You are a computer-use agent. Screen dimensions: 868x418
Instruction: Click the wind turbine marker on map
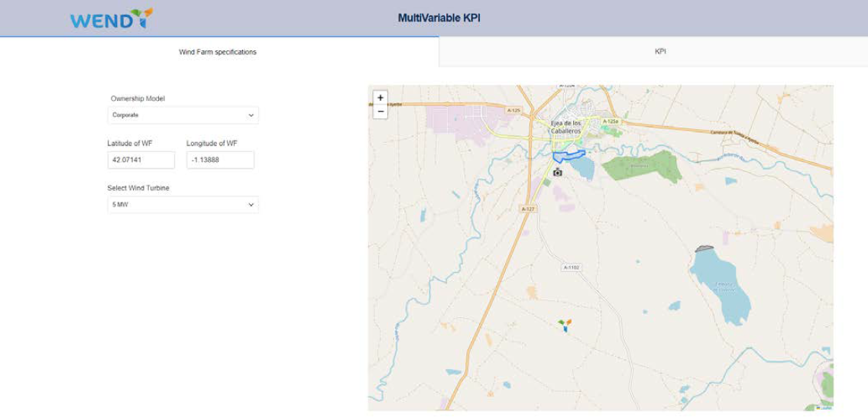tap(565, 326)
